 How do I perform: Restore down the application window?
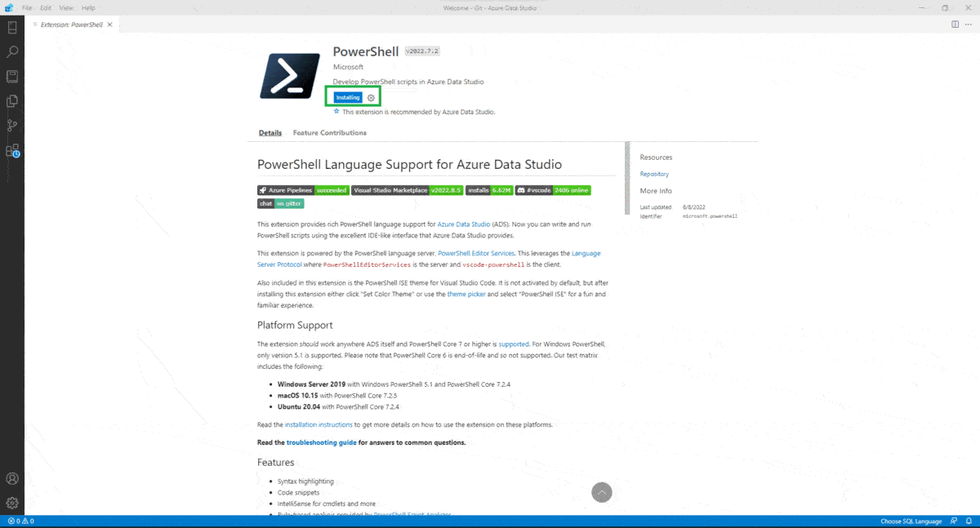(x=945, y=7)
